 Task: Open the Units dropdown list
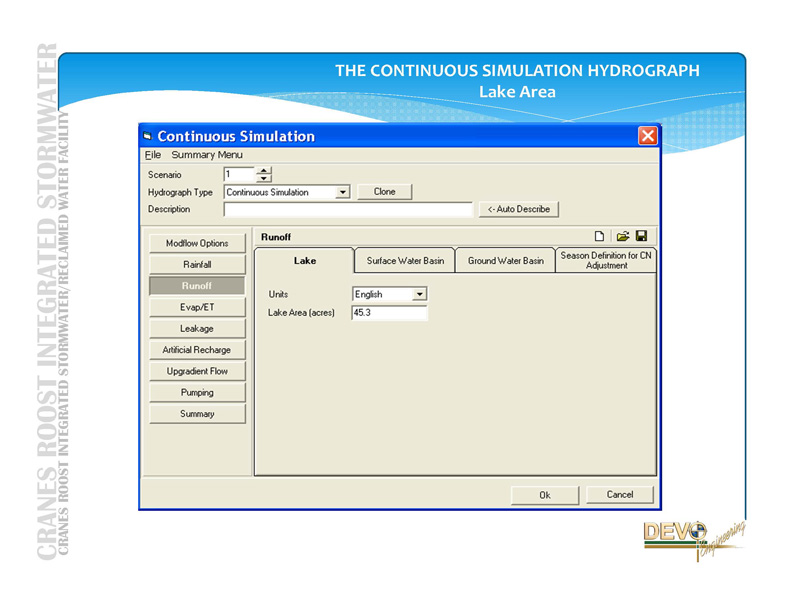[x=419, y=295]
